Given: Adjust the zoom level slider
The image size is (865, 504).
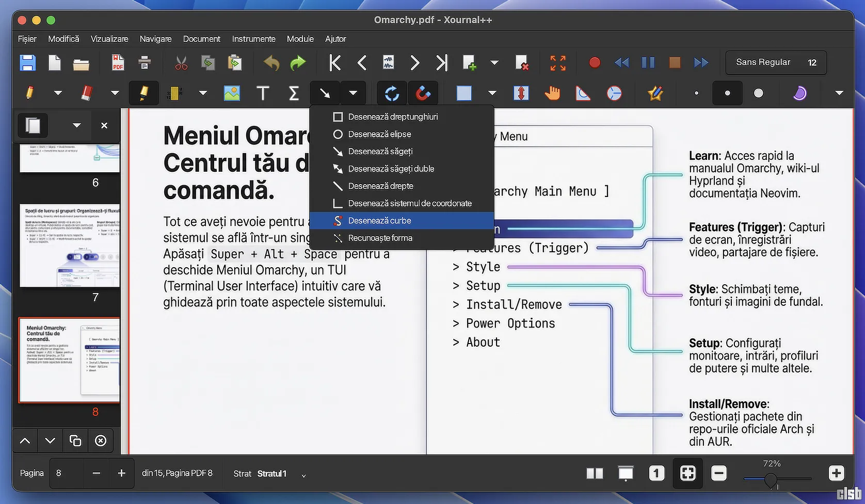Looking at the screenshot, I should point(771,479).
